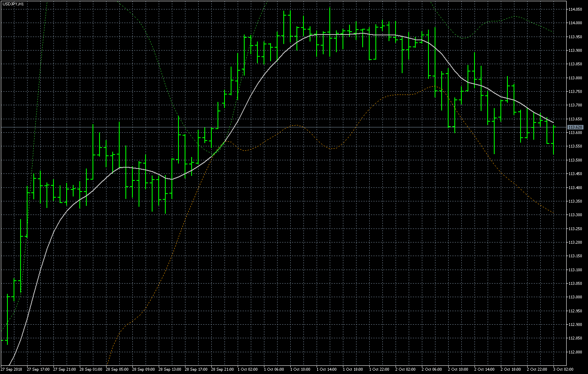Select the 113.900 price axis value
This screenshot has width=588, height=374.
pos(575,51)
